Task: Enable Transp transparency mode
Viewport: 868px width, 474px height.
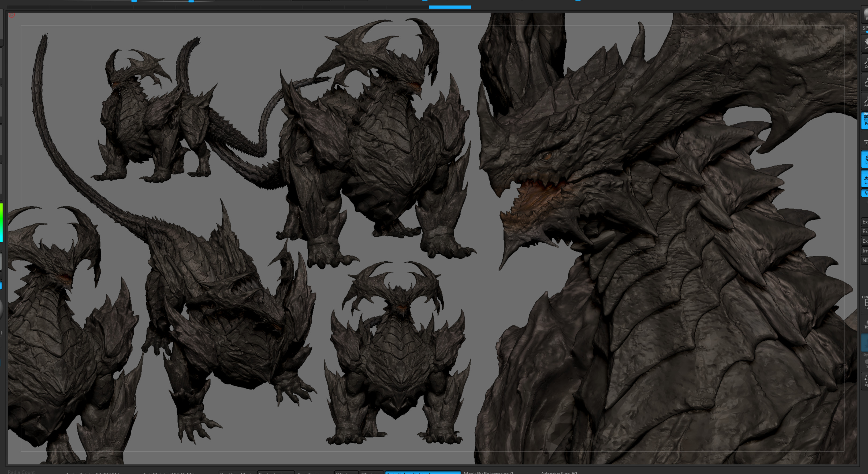Action: point(865,324)
